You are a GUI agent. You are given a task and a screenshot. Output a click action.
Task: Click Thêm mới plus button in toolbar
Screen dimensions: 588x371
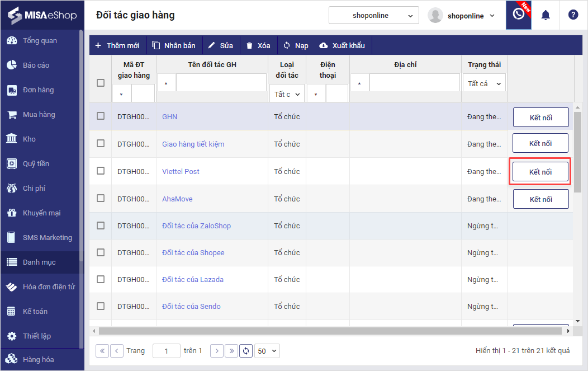[x=117, y=45]
